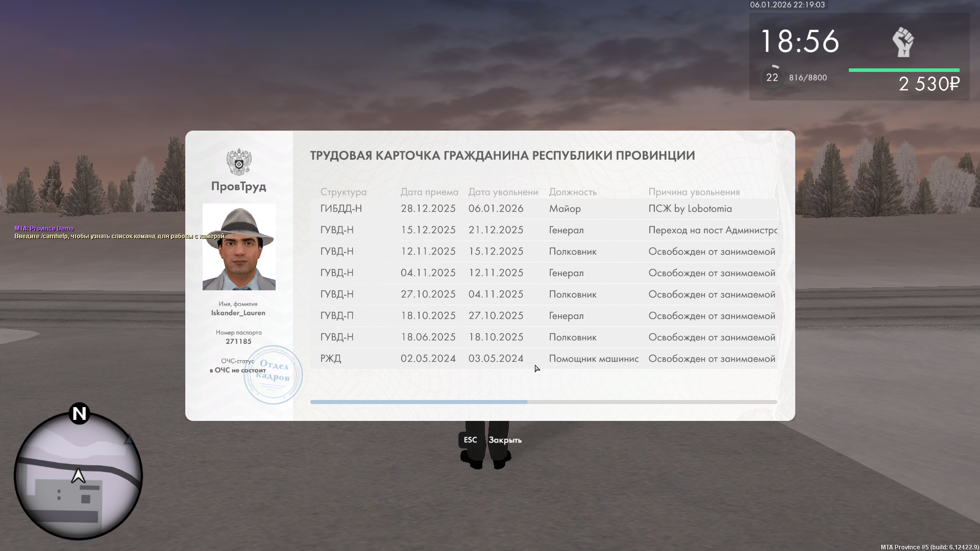Select the ГУВД-П Генерал row
Image resolution: width=980 pixels, height=551 pixels.
(543, 316)
